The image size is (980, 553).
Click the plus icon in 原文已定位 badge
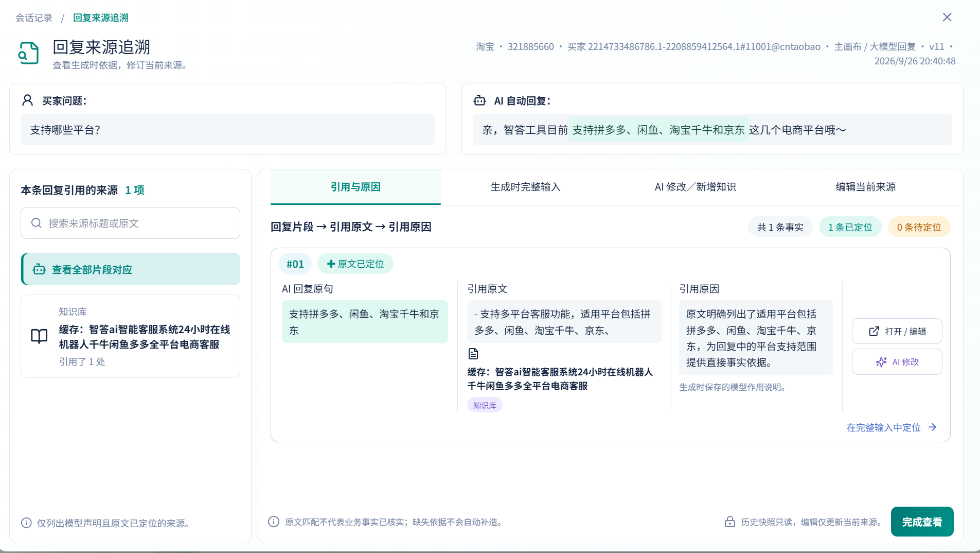(x=331, y=264)
